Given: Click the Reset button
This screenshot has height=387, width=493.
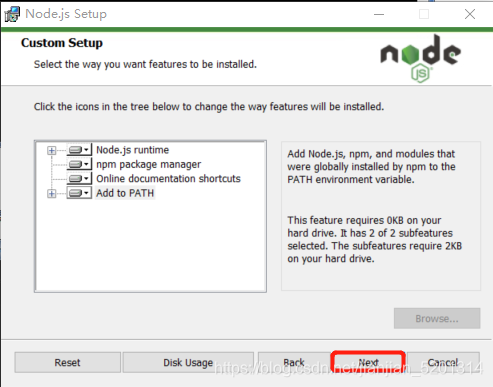Looking at the screenshot, I should point(67,362).
